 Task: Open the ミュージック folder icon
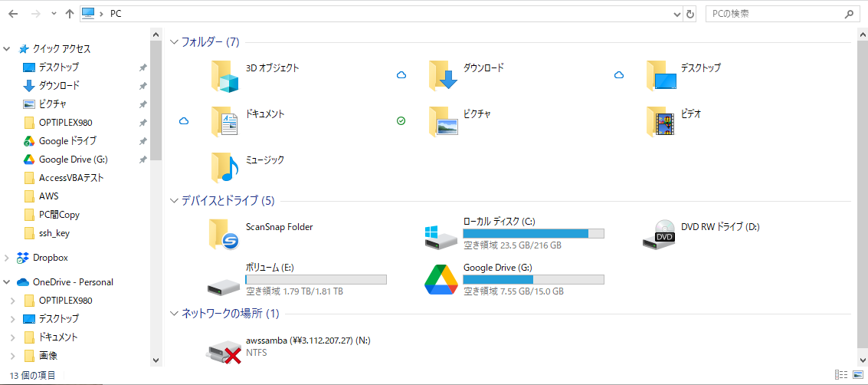224,167
